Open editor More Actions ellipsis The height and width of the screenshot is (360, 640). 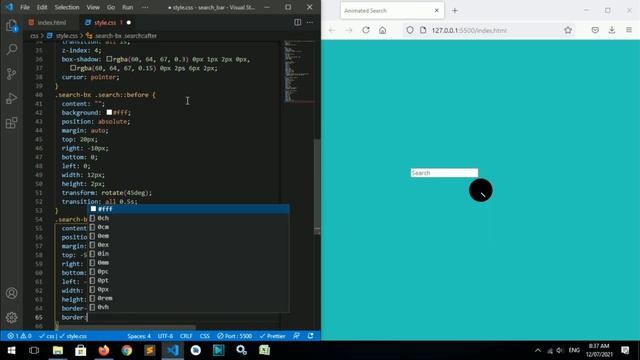(x=310, y=22)
